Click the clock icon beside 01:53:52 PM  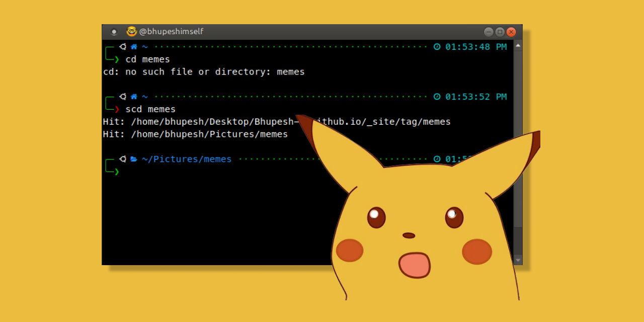tap(437, 97)
